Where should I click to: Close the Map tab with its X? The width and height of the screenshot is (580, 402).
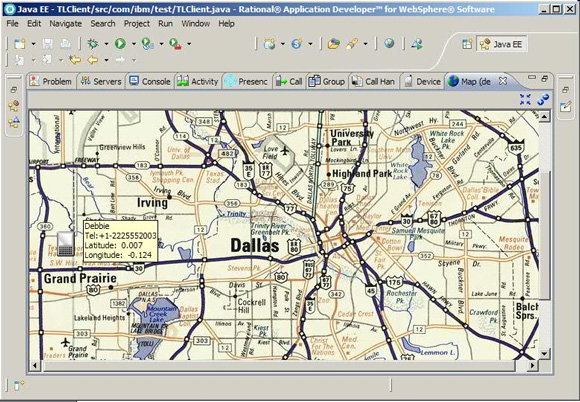click(x=503, y=81)
